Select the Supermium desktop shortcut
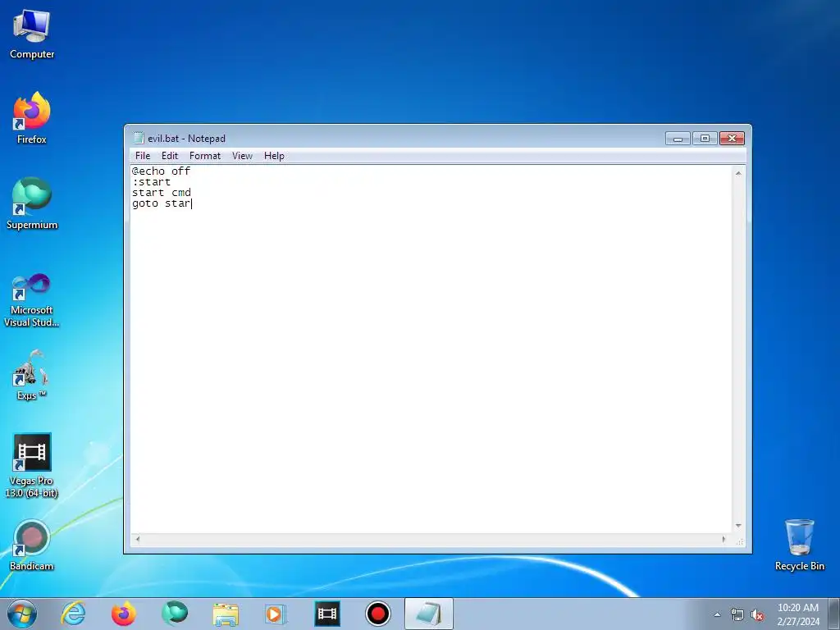 pos(32,203)
